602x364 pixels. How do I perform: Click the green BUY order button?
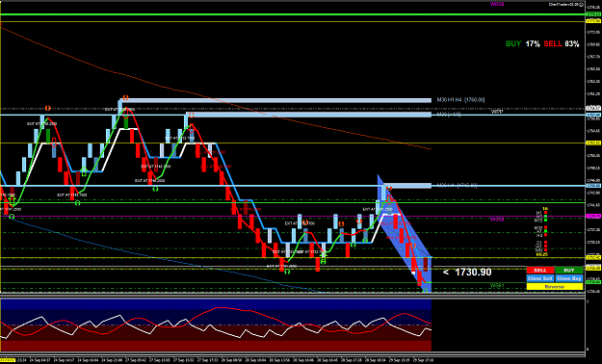[x=569, y=271]
